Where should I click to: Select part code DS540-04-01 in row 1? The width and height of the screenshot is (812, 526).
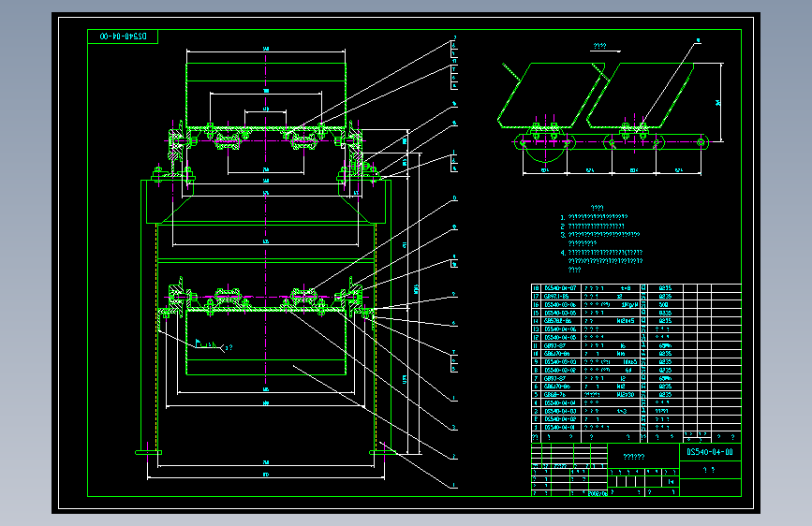(x=560, y=427)
